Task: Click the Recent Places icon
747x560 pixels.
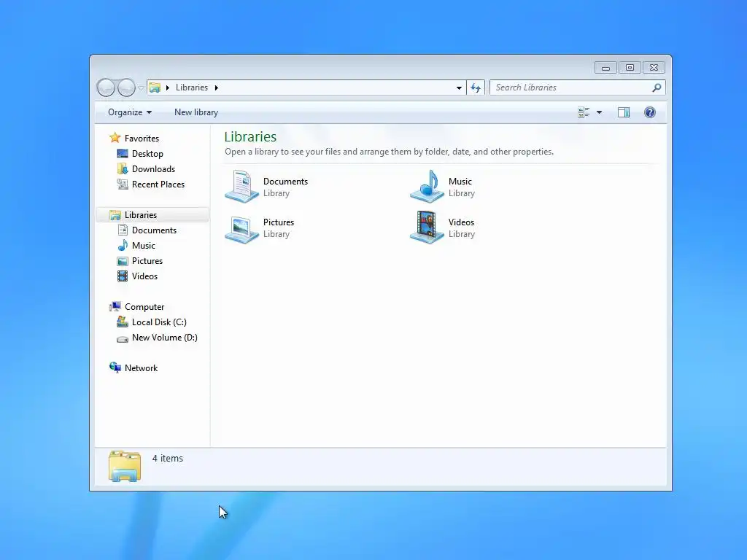Action: point(123,184)
